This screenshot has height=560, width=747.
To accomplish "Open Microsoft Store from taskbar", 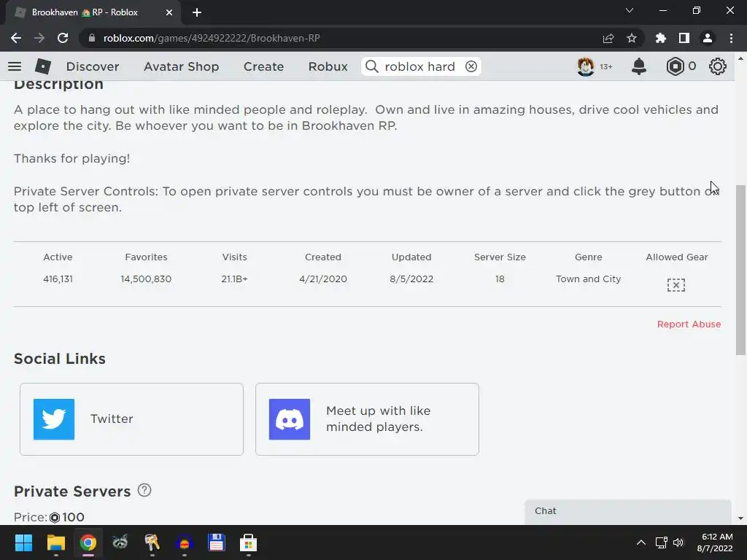I will (248, 542).
